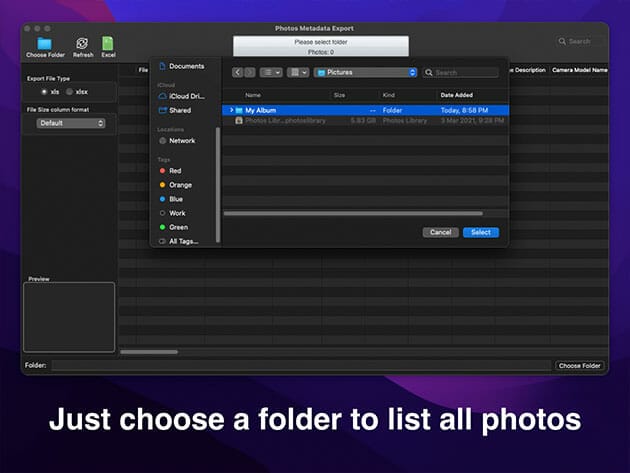Image resolution: width=630 pixels, height=473 pixels.
Task: Open the Pictures location dropdown
Action: tap(365, 73)
